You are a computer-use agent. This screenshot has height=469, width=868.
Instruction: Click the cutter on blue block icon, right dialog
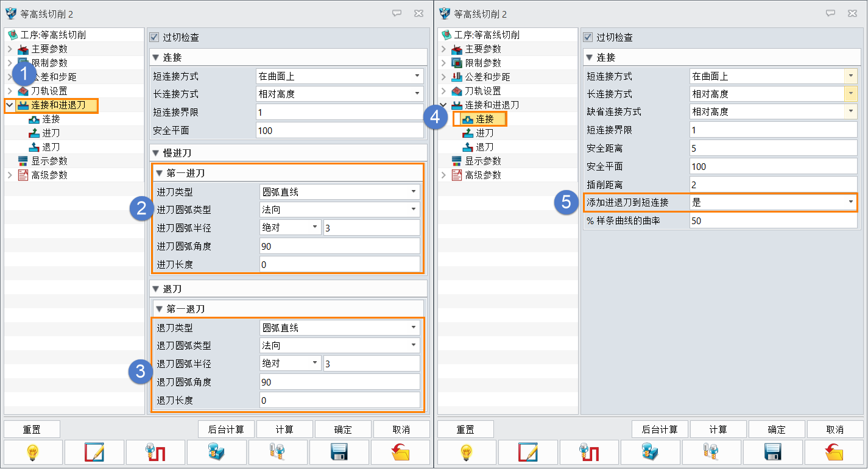point(650,453)
